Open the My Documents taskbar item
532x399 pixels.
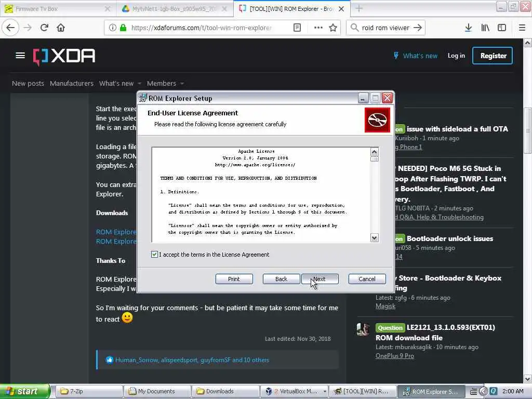(157, 391)
